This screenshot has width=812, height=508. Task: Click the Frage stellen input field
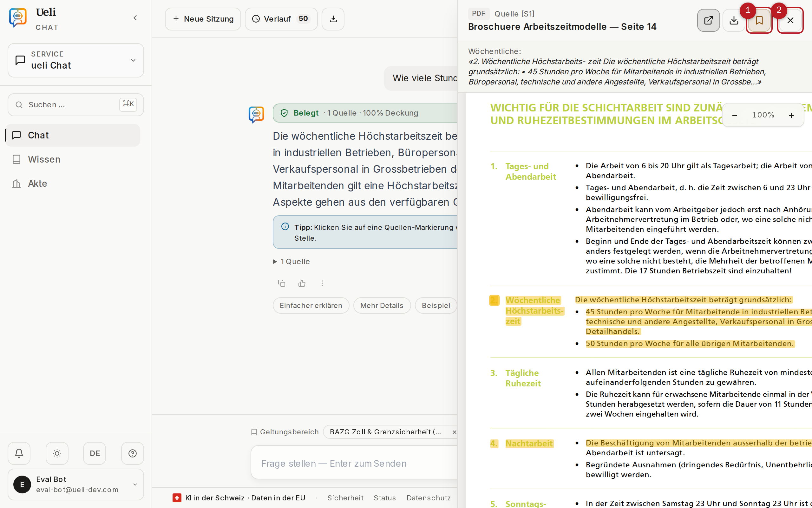(x=354, y=463)
